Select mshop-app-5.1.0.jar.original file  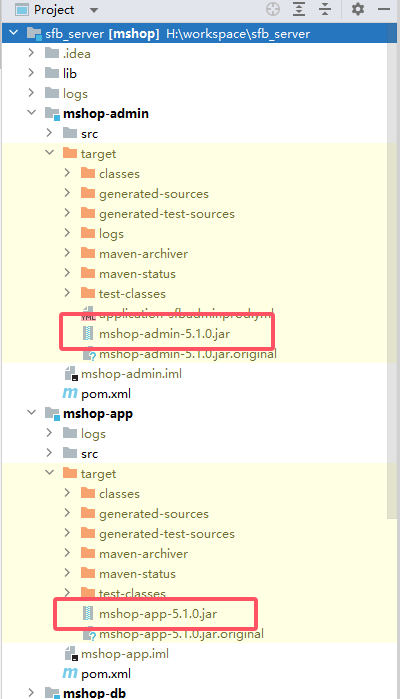pyautogui.click(x=181, y=634)
